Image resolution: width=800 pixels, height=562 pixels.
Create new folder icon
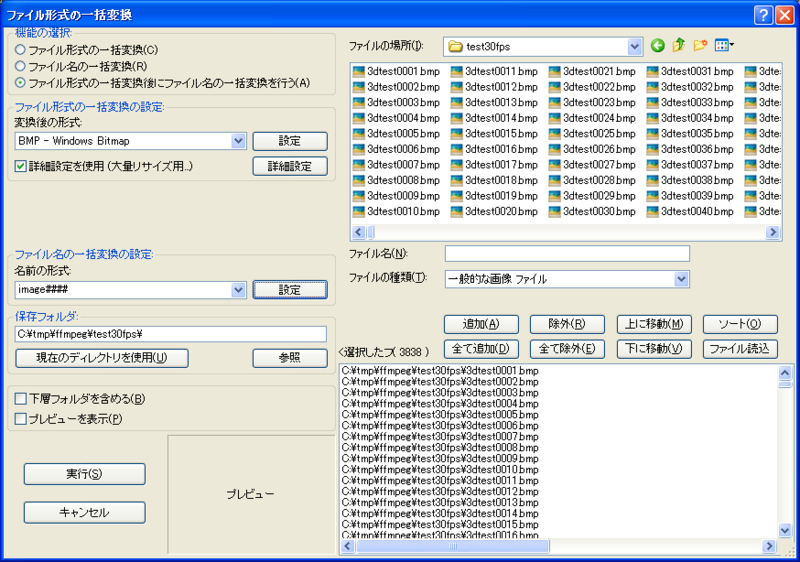(x=700, y=46)
